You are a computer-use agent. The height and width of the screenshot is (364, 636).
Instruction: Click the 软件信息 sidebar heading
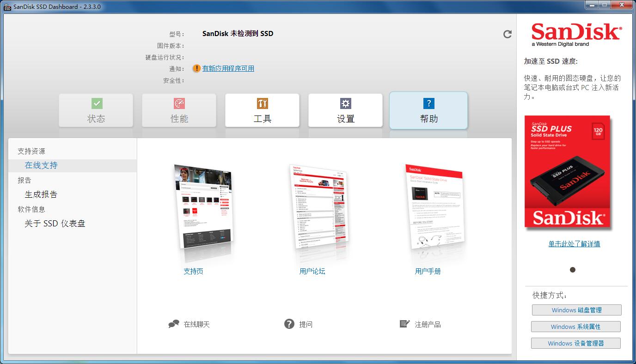(31, 209)
